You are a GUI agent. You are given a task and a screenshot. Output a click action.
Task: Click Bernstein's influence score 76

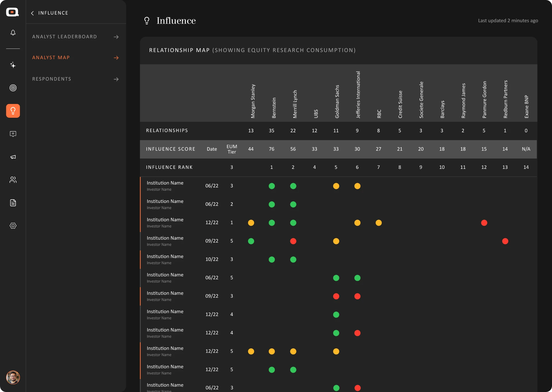coord(272,149)
